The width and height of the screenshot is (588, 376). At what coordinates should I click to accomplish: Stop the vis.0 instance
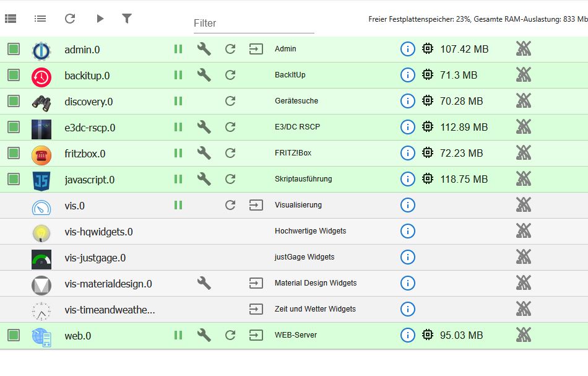coord(178,205)
